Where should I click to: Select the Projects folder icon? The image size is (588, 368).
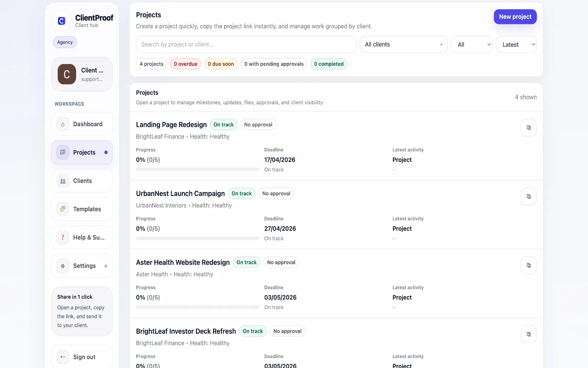(63, 152)
